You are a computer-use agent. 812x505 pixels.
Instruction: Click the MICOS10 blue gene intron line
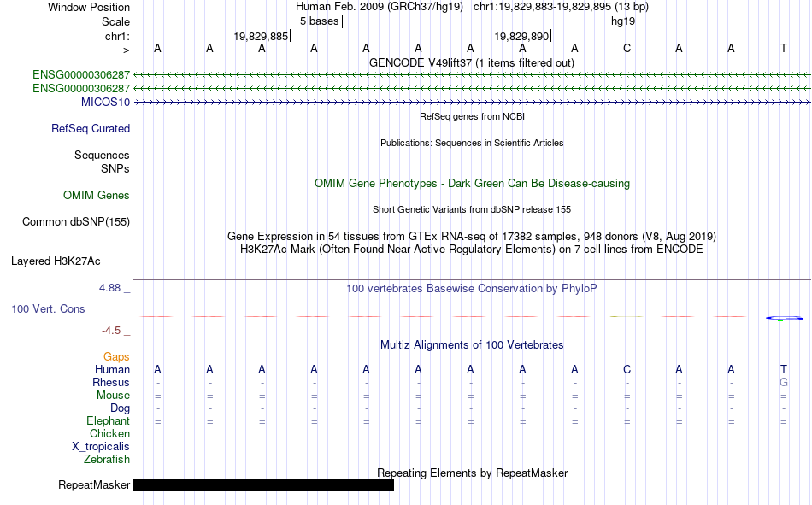pos(472,103)
